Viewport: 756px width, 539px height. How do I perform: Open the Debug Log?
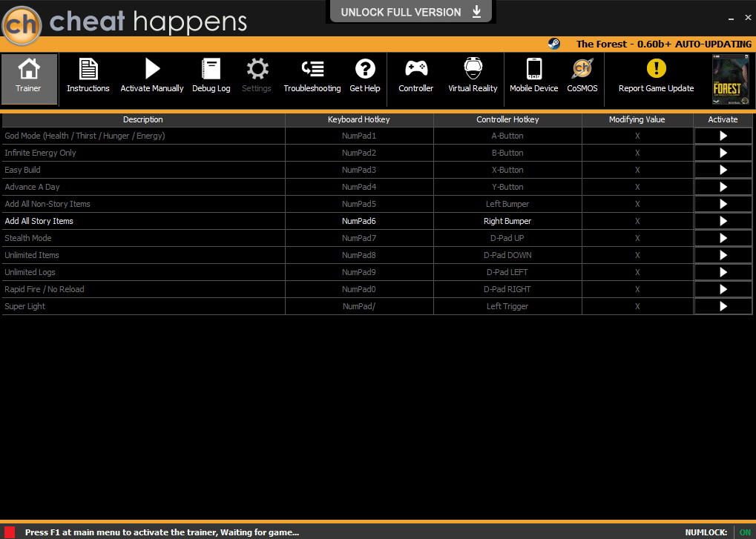tap(211, 76)
